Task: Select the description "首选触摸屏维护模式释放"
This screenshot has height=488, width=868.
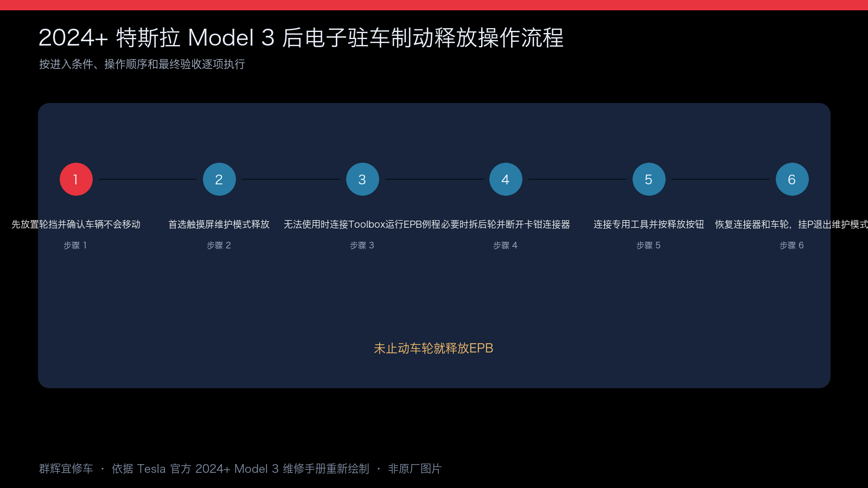Action: tap(219, 224)
